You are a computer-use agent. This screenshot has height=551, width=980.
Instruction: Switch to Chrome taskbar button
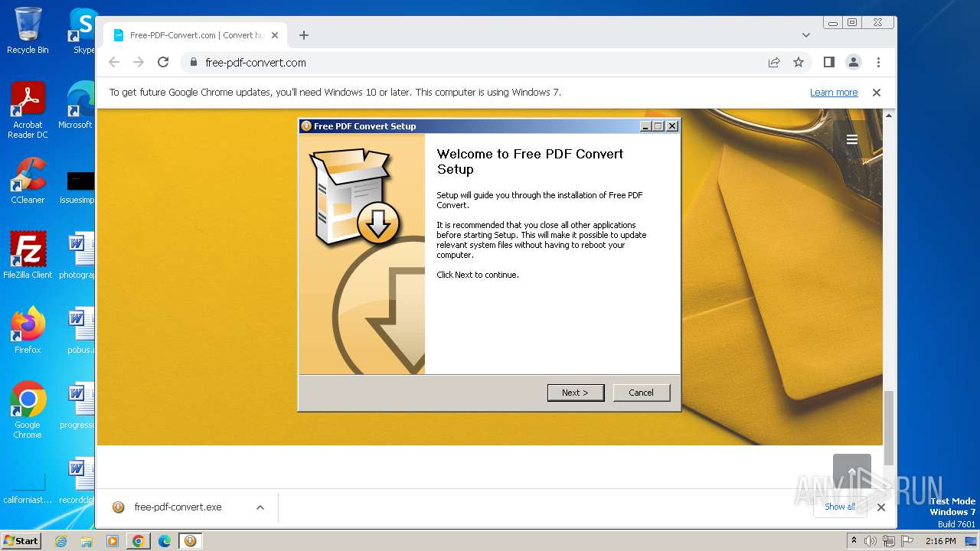139,541
